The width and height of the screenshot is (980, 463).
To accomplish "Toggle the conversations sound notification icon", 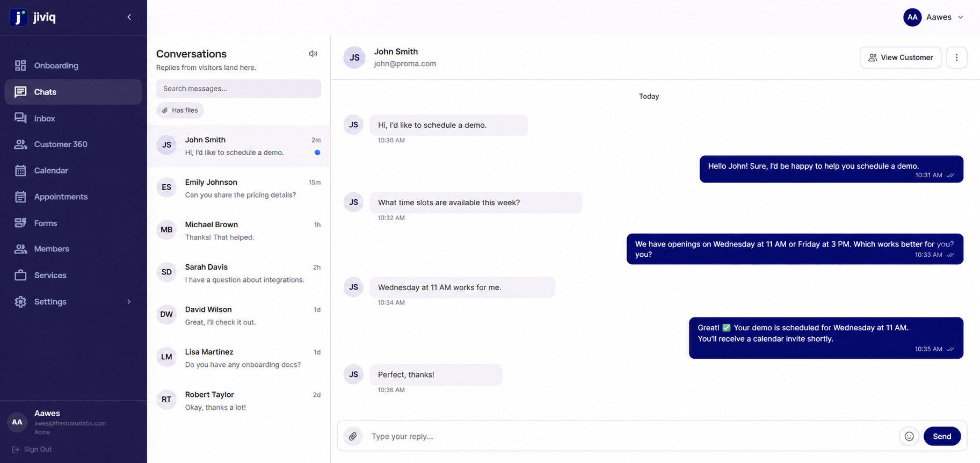I will tap(313, 54).
